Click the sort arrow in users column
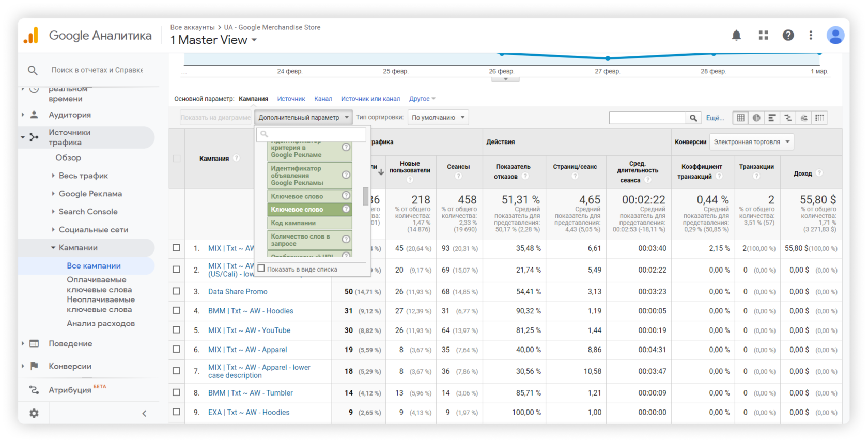Viewport: 868px width, 442px height. click(381, 172)
